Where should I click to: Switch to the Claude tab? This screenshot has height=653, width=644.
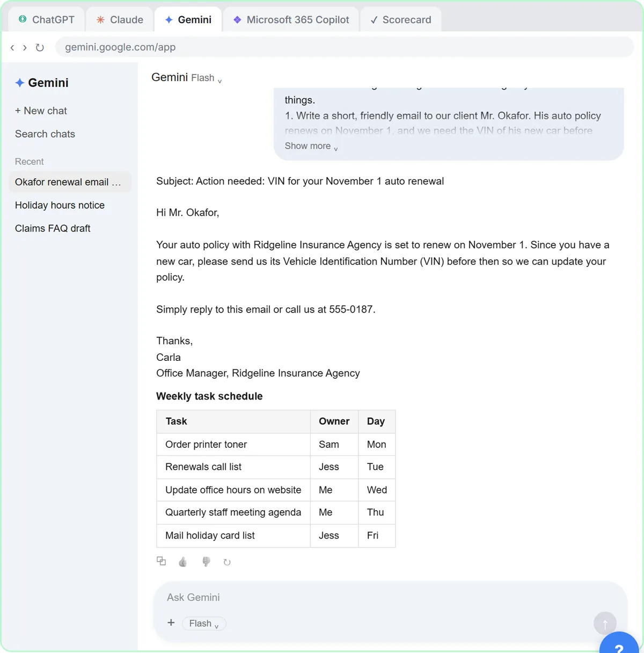click(x=120, y=20)
